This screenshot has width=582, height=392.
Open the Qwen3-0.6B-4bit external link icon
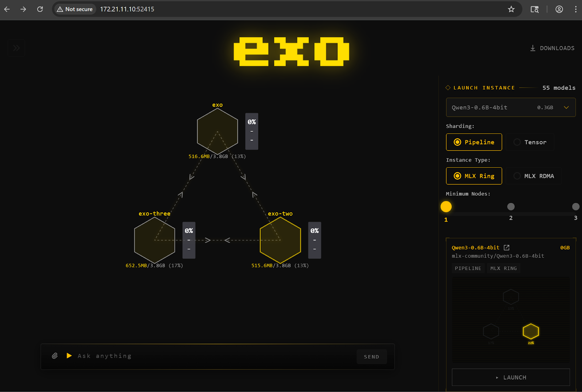pyautogui.click(x=506, y=248)
